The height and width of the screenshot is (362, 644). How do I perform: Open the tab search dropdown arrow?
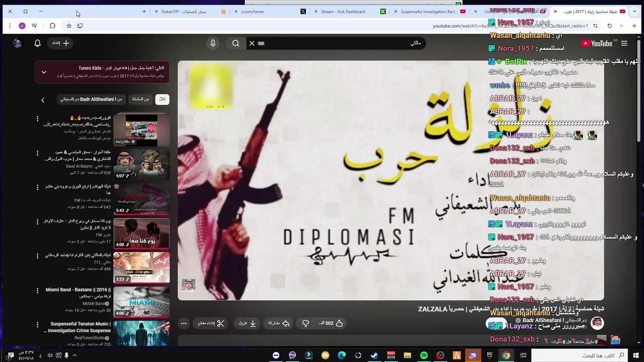coord(635,12)
